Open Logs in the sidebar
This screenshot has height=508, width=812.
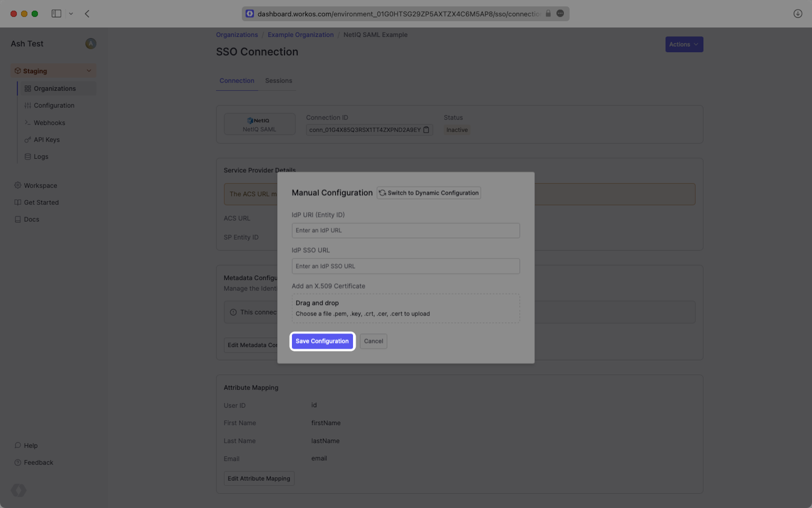41,157
